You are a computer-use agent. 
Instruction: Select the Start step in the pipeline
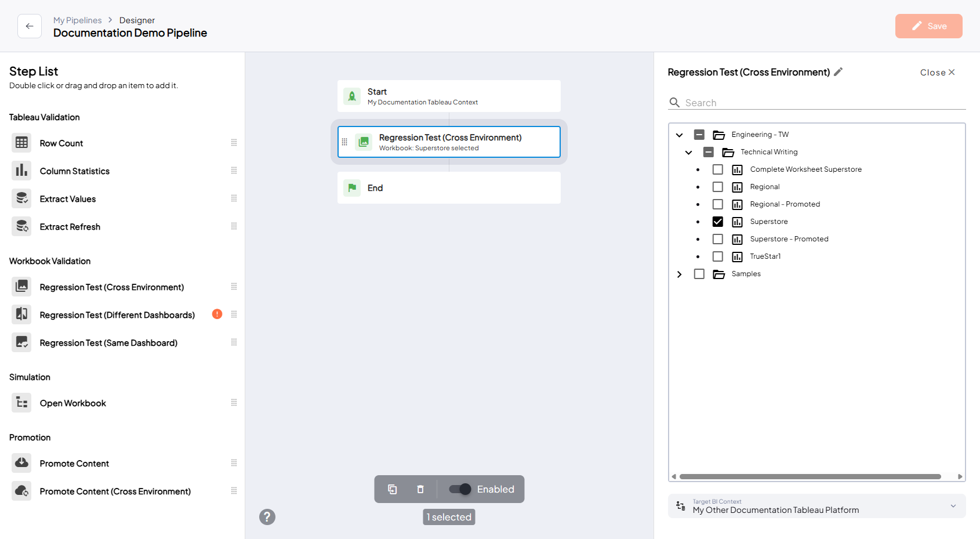click(x=449, y=96)
